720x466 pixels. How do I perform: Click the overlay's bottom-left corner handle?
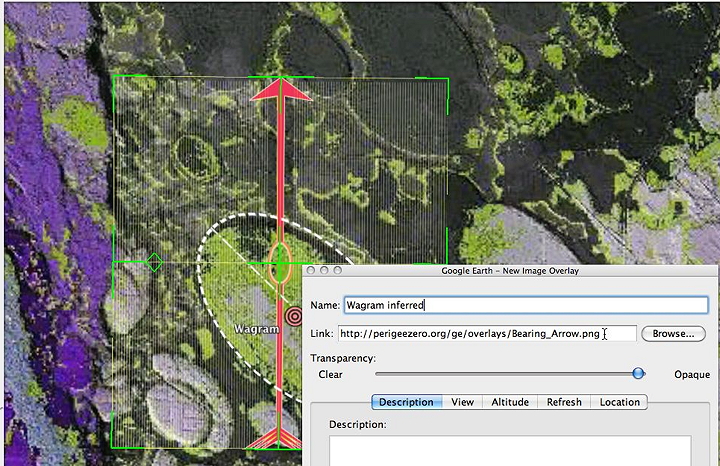(115, 446)
